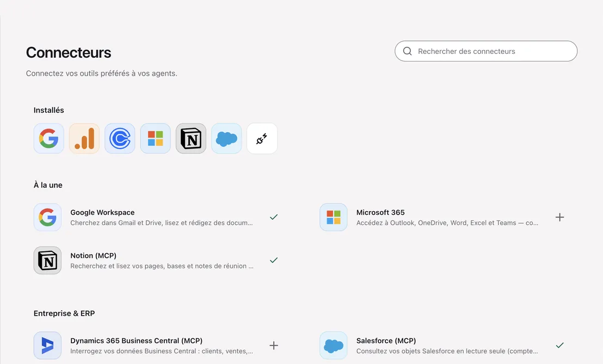The height and width of the screenshot is (364, 603).
Task: Add Dynamics 365 Business Central with plus icon
Action: pyautogui.click(x=274, y=346)
